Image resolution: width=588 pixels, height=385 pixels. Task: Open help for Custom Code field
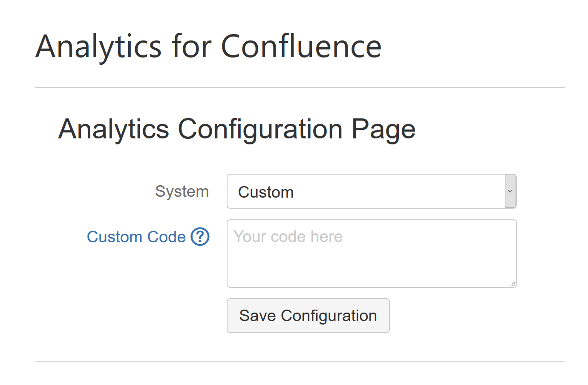point(200,237)
